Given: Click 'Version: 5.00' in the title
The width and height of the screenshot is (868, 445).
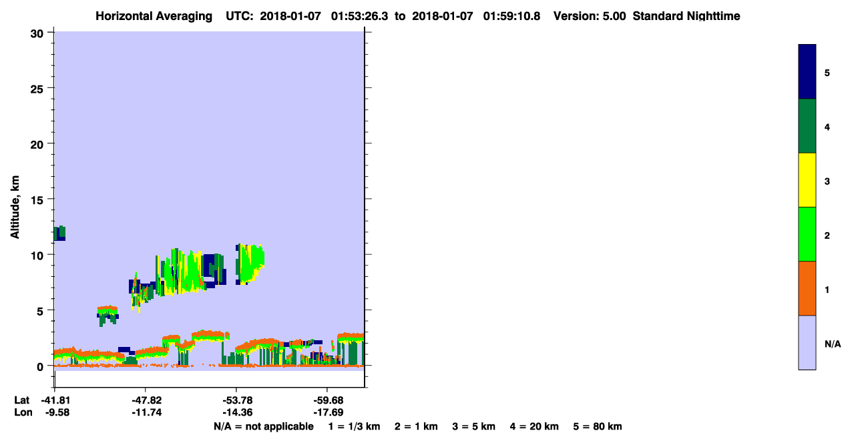Looking at the screenshot, I should coord(589,16).
